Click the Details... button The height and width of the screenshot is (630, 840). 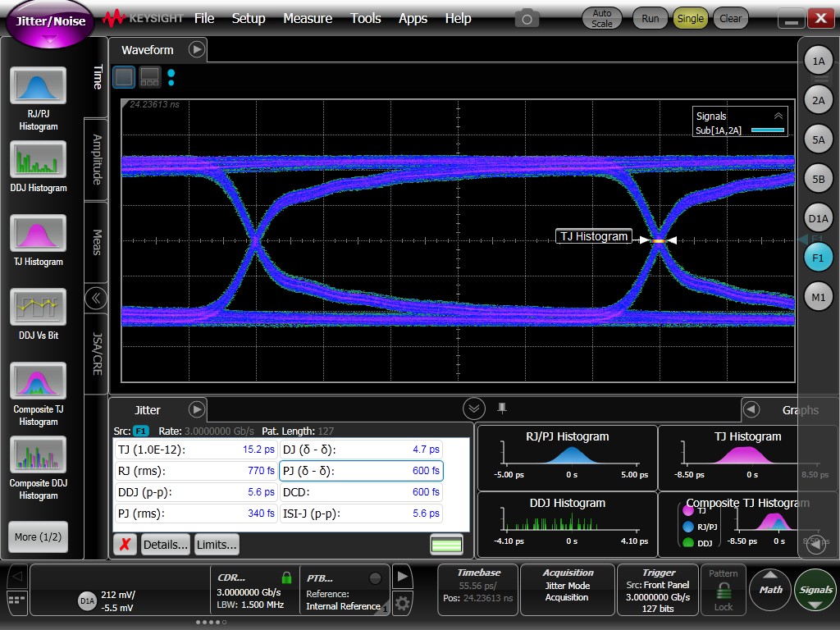pyautogui.click(x=165, y=544)
